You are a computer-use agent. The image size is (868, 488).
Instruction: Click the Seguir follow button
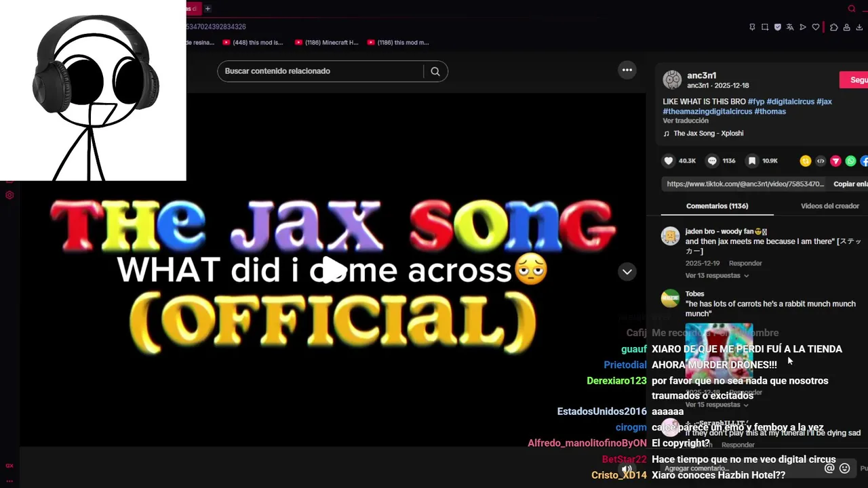tap(854, 80)
